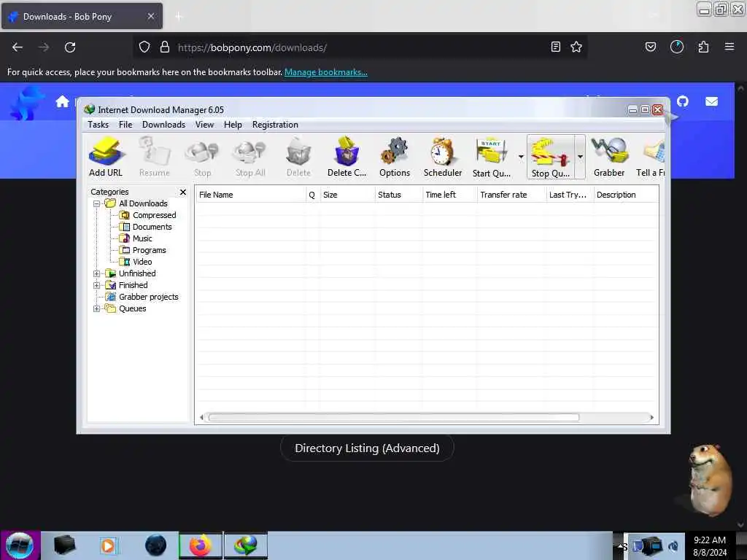The image size is (747, 560).
Task: Sort by Transfer rate column header
Action: tap(512, 195)
